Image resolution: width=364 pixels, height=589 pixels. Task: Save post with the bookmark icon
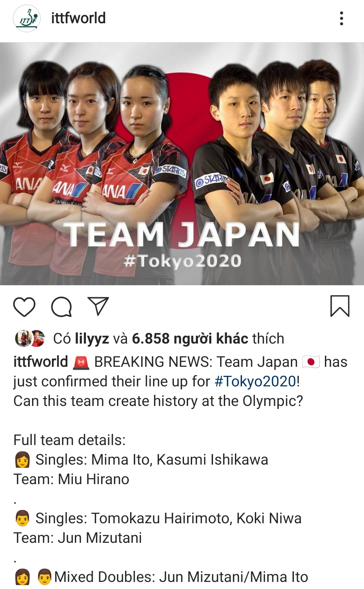[x=340, y=306]
